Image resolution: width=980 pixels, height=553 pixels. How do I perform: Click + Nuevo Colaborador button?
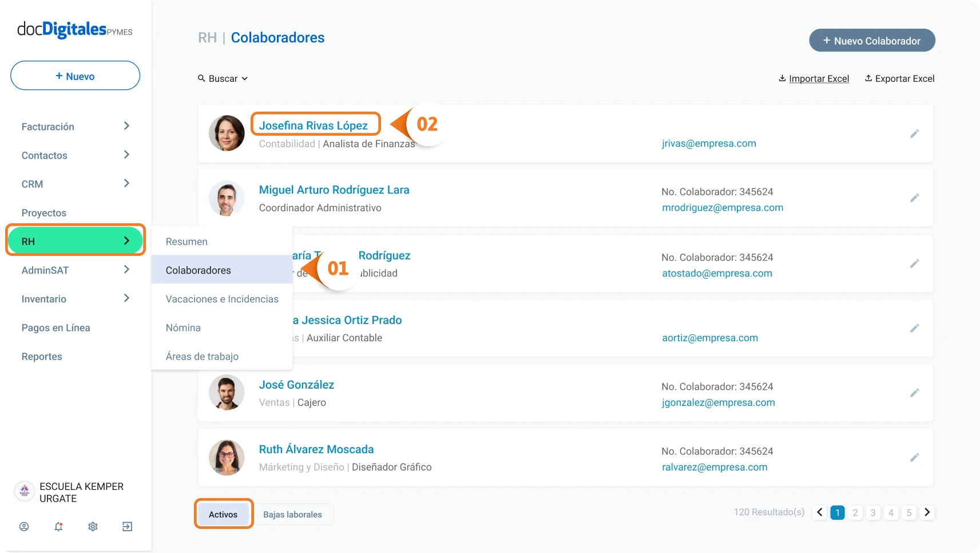coord(872,41)
